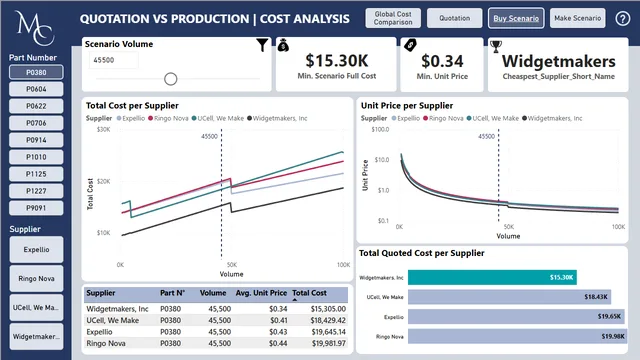Viewport: 640px width, 360px height.
Task: Click the Ringo Nova $19.98K bar
Action: coord(518,336)
